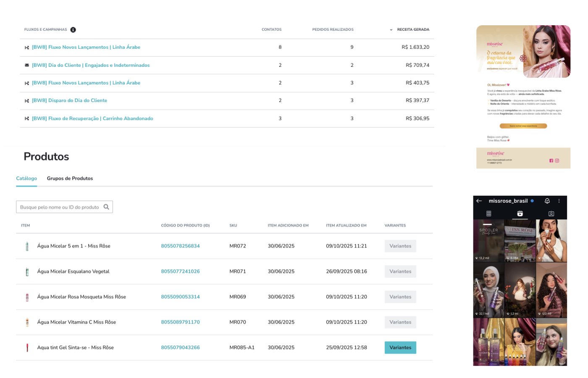Open product ID 8055077241026

[x=181, y=272]
